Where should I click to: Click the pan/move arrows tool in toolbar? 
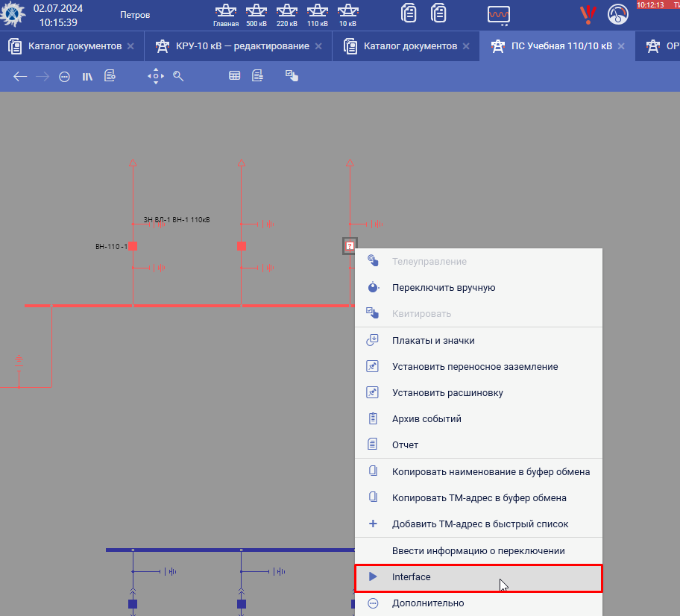(x=155, y=76)
